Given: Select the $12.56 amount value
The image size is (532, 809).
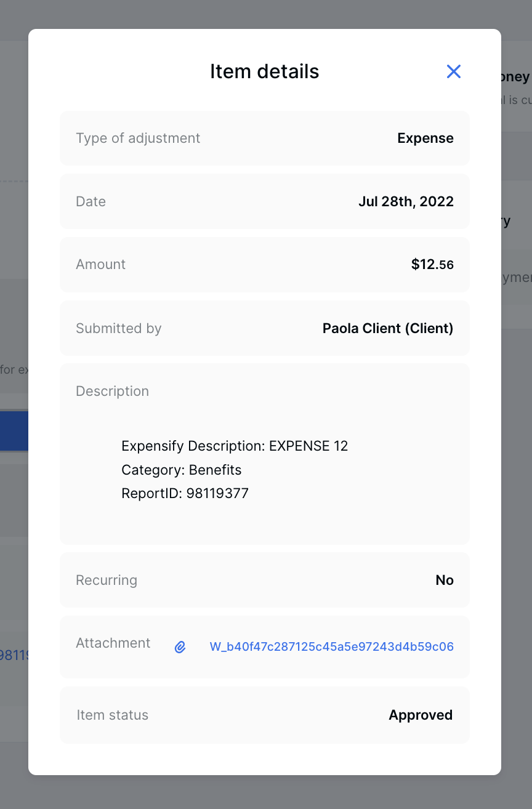Looking at the screenshot, I should click(x=432, y=265).
